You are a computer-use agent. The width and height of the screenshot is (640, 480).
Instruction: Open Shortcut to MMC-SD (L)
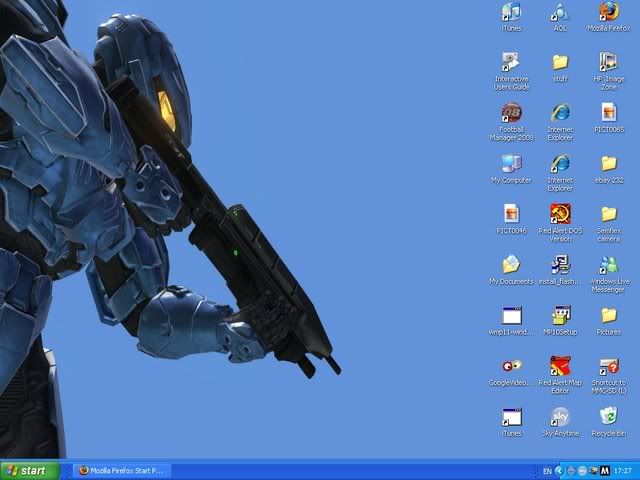[609, 375]
